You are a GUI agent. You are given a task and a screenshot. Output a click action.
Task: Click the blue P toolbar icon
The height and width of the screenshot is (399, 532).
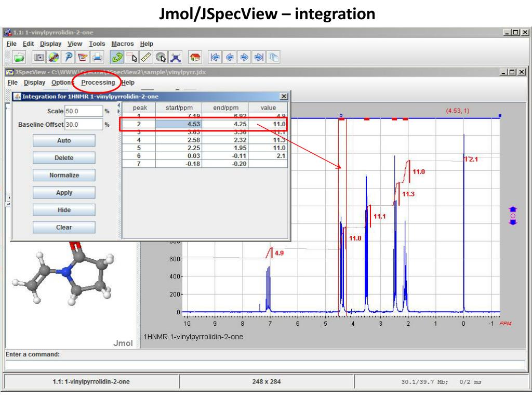pos(68,57)
